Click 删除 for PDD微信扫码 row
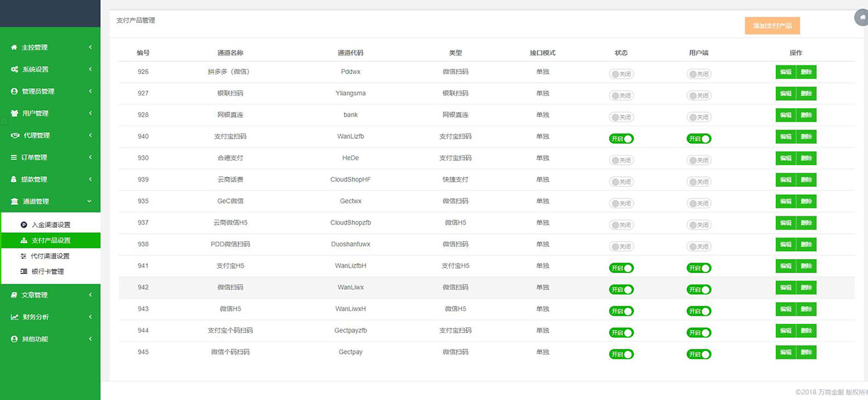This screenshot has height=400, width=868. click(x=807, y=244)
